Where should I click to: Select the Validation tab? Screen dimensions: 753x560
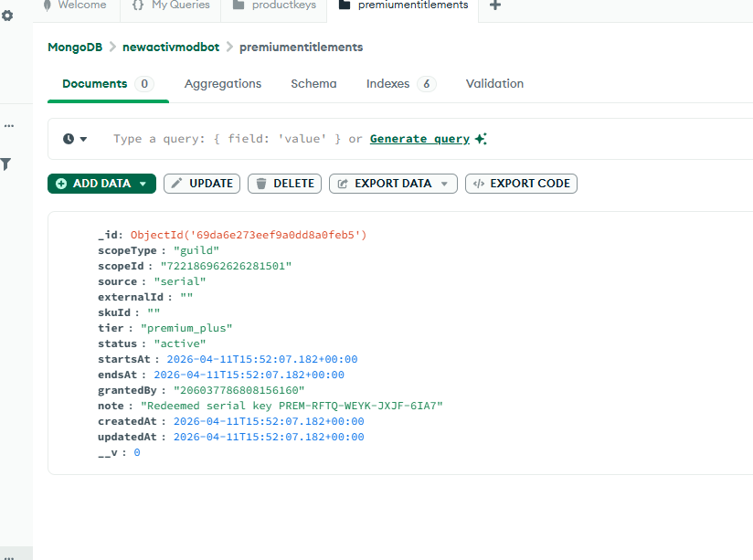[x=494, y=84]
